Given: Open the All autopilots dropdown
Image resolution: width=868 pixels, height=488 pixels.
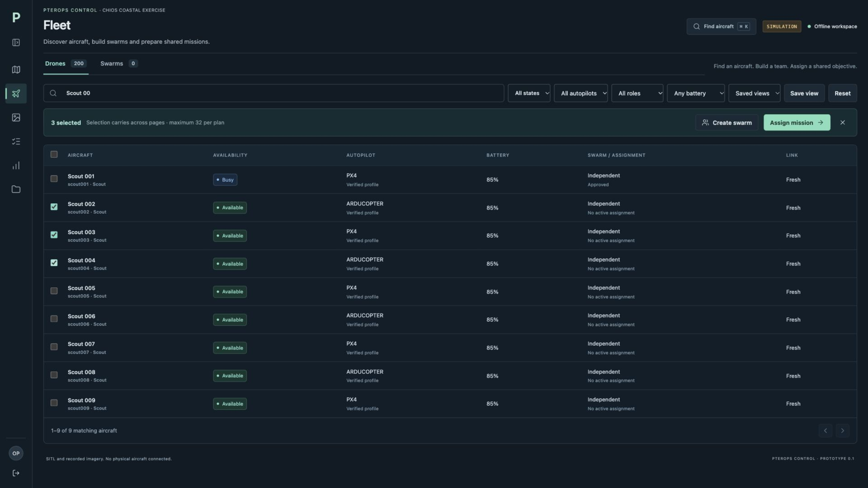Looking at the screenshot, I should [580, 93].
